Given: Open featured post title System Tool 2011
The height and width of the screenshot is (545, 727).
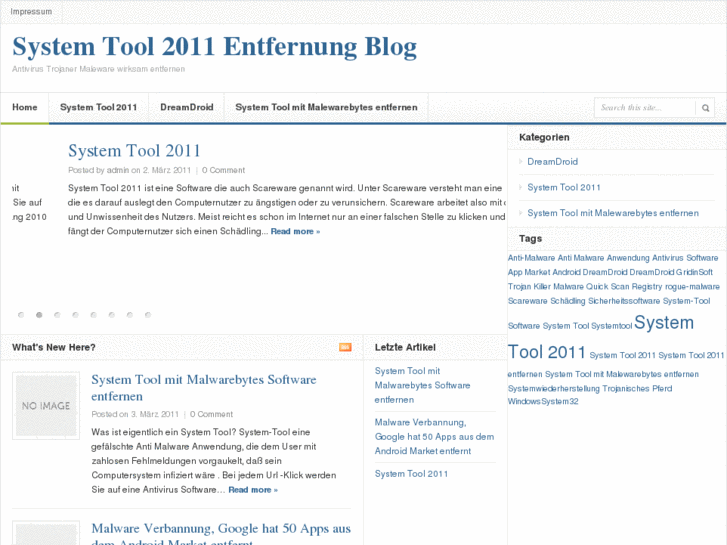Looking at the screenshot, I should [134, 151].
